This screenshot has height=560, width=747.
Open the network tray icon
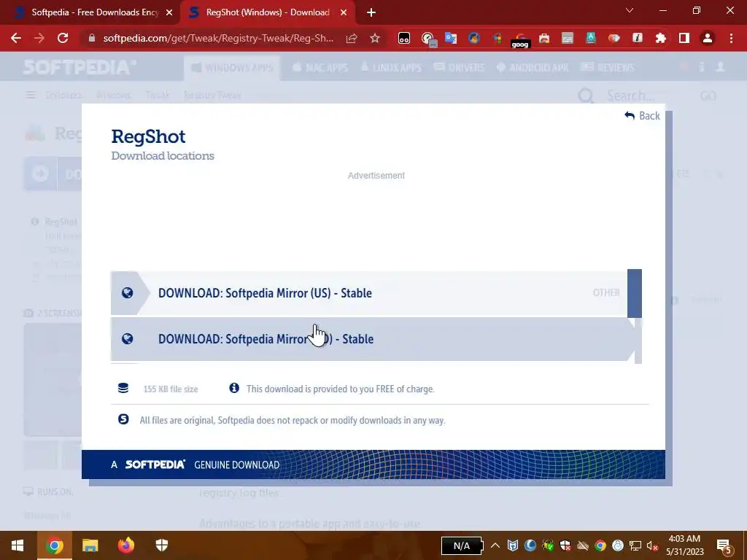[635, 545]
